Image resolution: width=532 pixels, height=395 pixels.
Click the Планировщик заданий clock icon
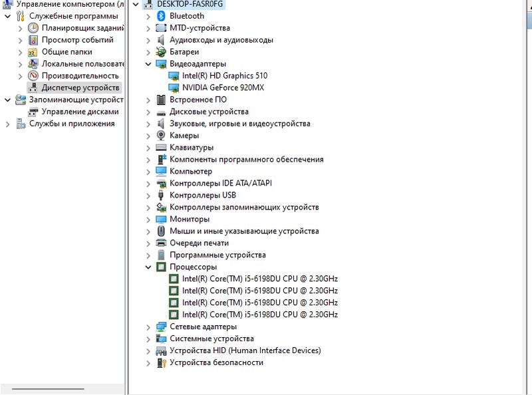pos(33,28)
